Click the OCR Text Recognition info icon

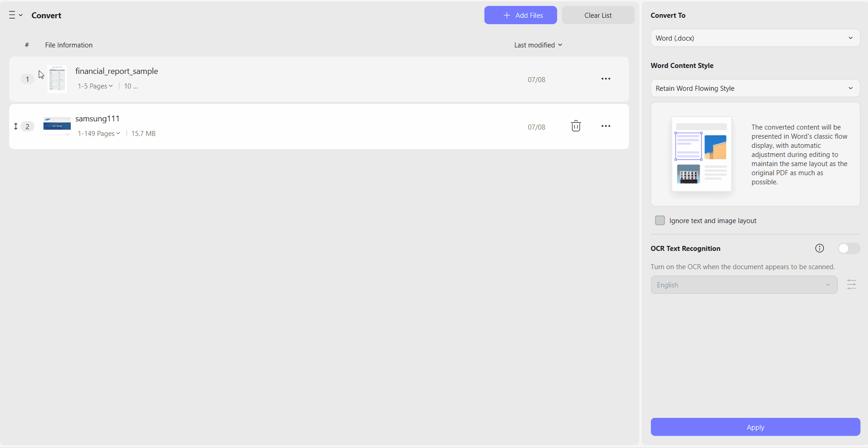(x=820, y=248)
